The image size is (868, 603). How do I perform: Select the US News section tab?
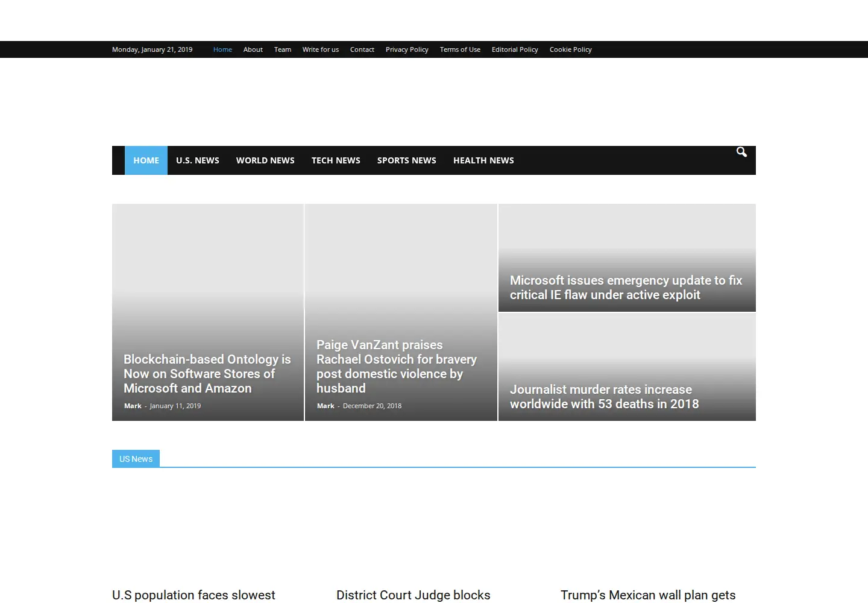click(x=136, y=459)
